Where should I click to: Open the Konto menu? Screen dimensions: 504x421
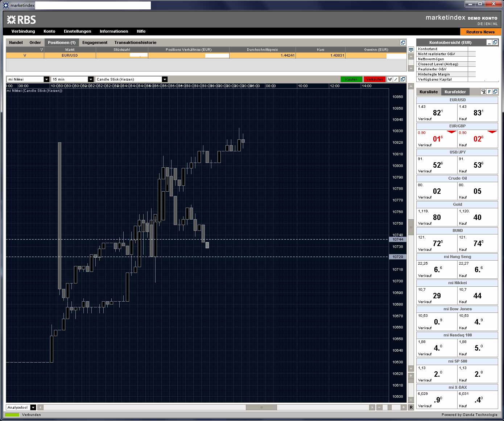coord(49,31)
